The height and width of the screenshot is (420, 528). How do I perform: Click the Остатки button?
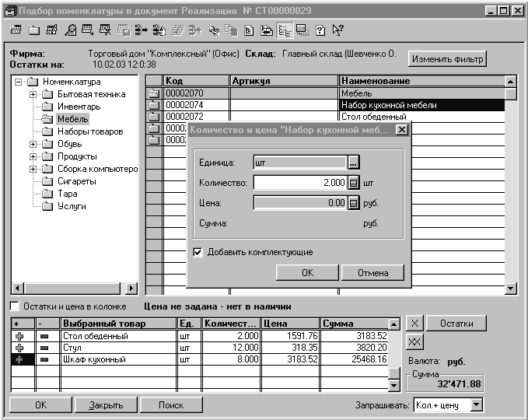[456, 324]
